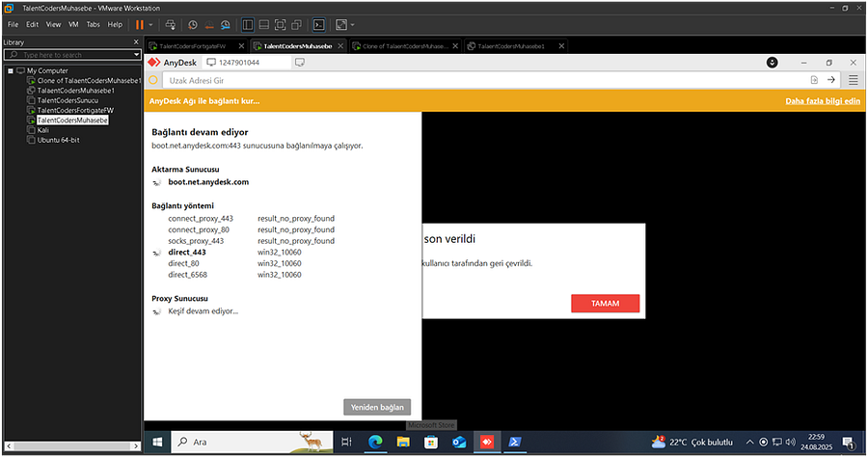Switch to the TalaentCodersMuhasebe1 tab
868x457 pixels.
coord(511,46)
